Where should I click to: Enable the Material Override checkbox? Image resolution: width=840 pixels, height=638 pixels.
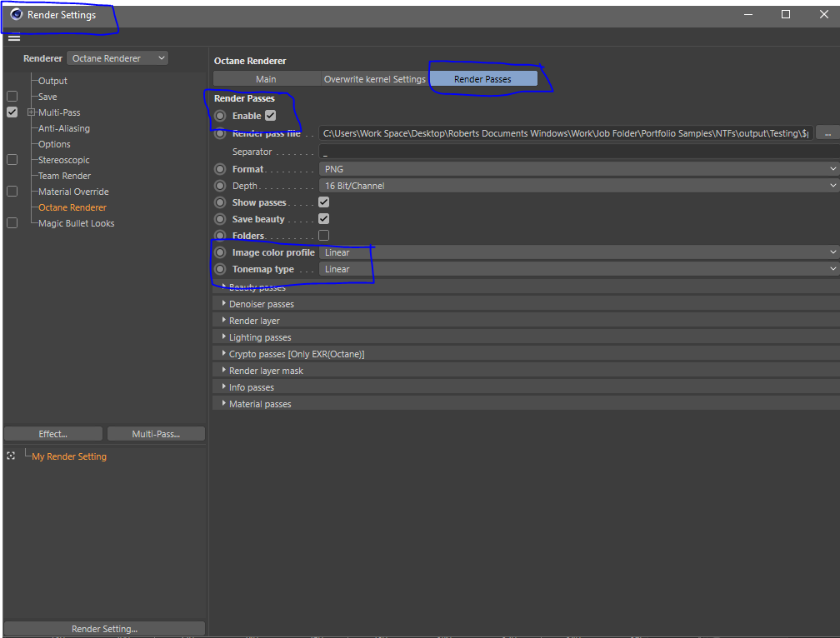coord(12,191)
